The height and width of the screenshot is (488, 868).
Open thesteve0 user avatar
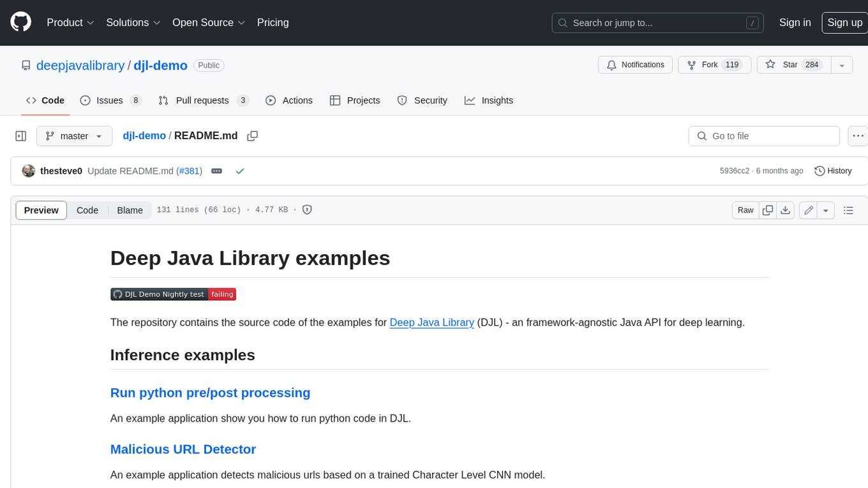[28, 171]
